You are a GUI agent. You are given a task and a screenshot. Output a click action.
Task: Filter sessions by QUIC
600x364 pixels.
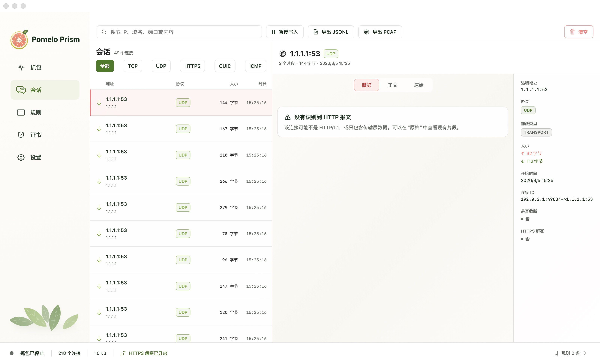tap(225, 66)
